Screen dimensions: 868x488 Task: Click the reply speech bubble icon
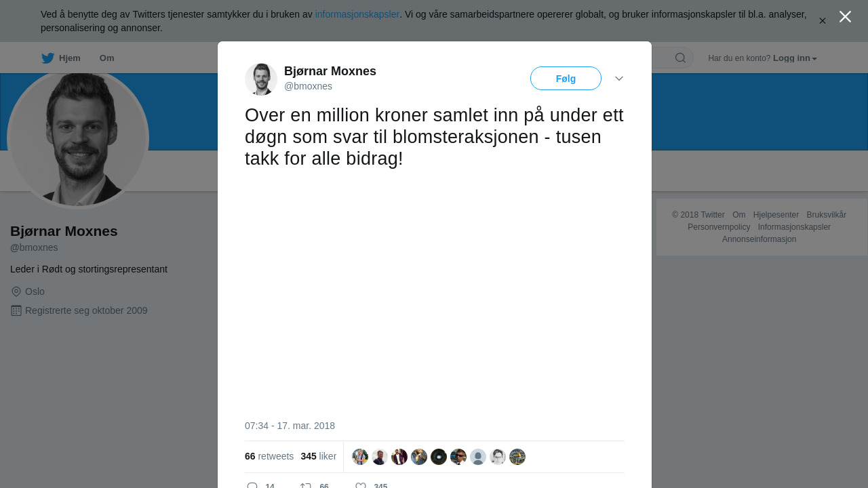click(x=252, y=486)
